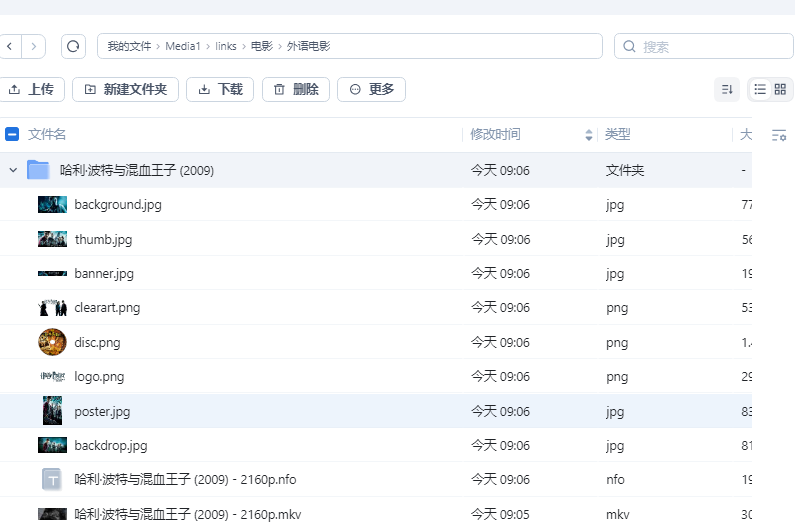Click the 文件夹 type cell
The width and height of the screenshot is (795, 528).
click(625, 170)
